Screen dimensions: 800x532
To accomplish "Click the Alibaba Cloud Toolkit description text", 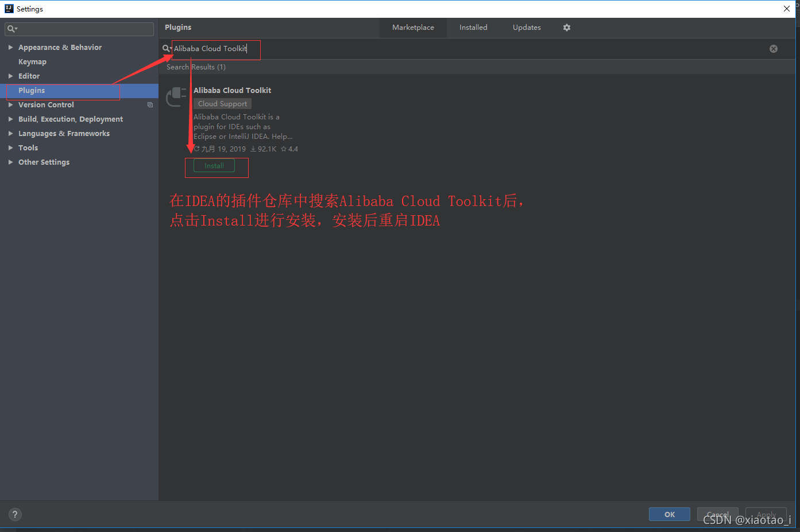I will (x=243, y=127).
